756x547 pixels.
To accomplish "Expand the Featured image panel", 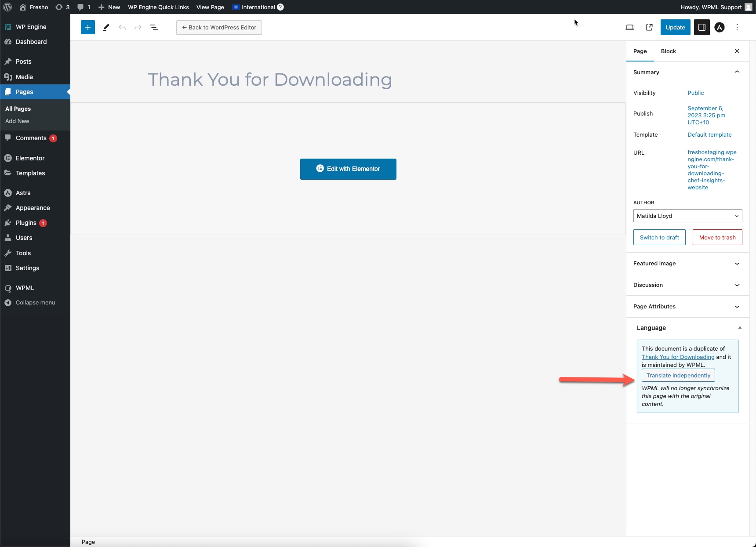I will [x=737, y=264].
